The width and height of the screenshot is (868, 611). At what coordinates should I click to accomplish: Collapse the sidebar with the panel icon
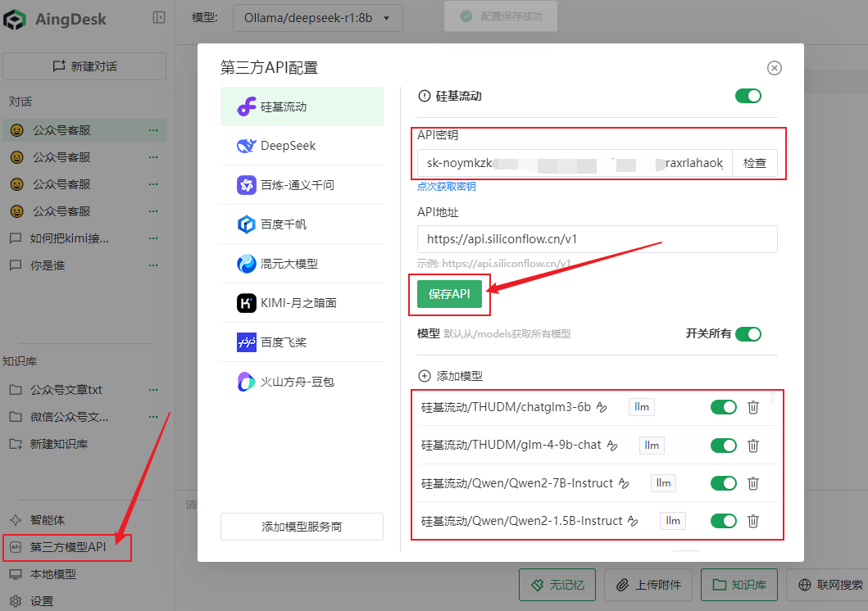tap(159, 18)
